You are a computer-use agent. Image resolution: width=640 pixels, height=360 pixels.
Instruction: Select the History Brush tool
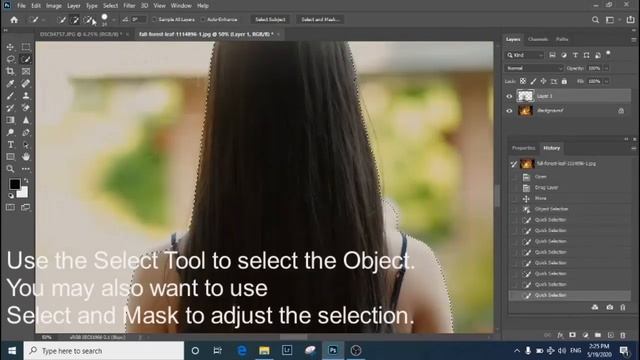10,108
